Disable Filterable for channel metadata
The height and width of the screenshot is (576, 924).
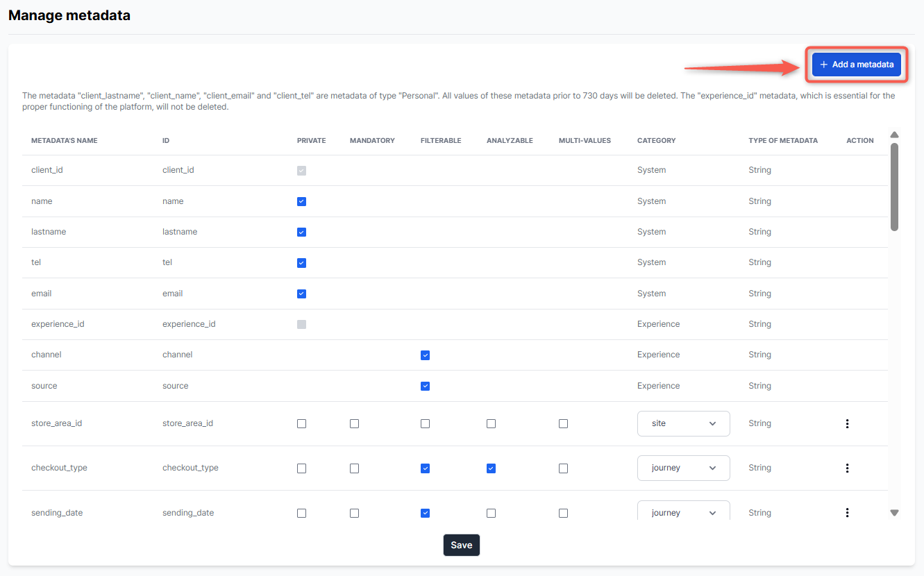click(x=425, y=355)
